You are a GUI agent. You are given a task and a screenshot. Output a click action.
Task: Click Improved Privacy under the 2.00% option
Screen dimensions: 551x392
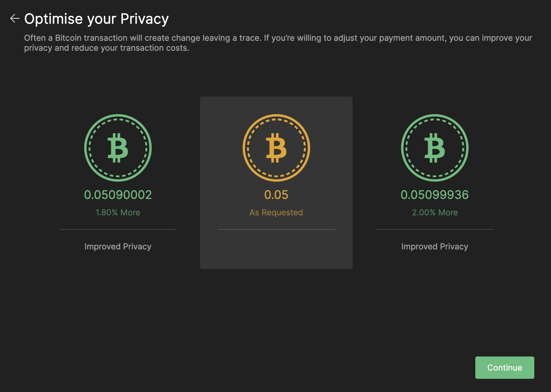pyautogui.click(x=435, y=246)
